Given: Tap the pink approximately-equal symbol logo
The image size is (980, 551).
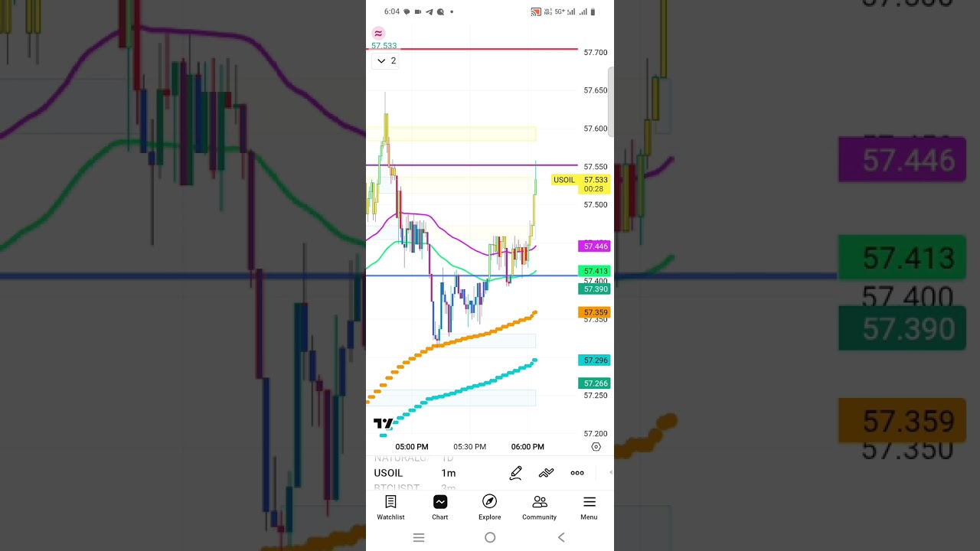Looking at the screenshot, I should tap(378, 33).
